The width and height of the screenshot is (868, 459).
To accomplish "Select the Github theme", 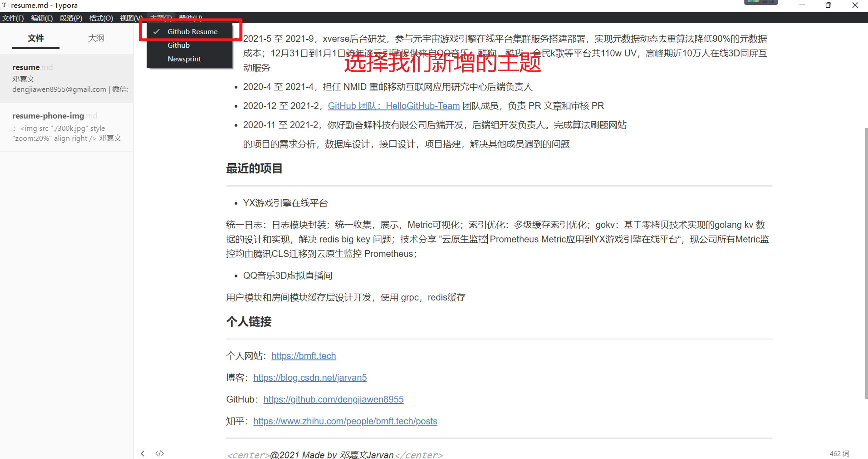I will [x=178, y=45].
